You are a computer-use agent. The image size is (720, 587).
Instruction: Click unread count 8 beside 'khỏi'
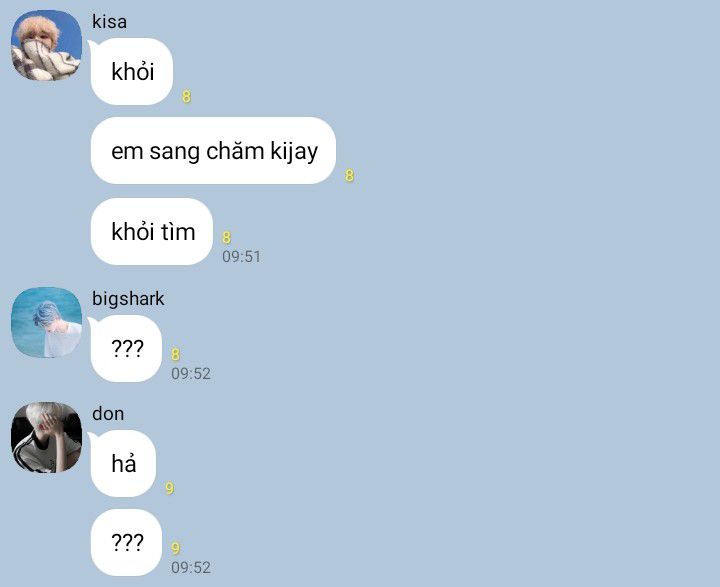coord(186,96)
